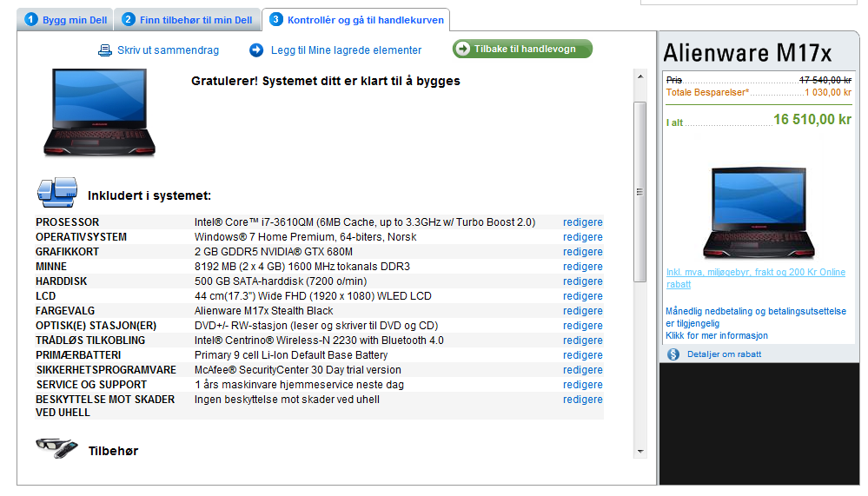Click McAfee SecurityCenter 30 Day trial text
The width and height of the screenshot is (868, 496).
pos(298,370)
